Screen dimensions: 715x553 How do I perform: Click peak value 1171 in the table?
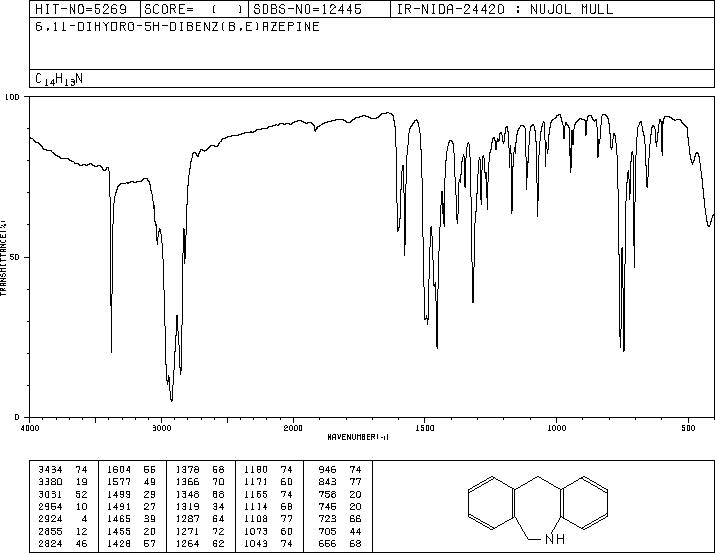(256, 481)
